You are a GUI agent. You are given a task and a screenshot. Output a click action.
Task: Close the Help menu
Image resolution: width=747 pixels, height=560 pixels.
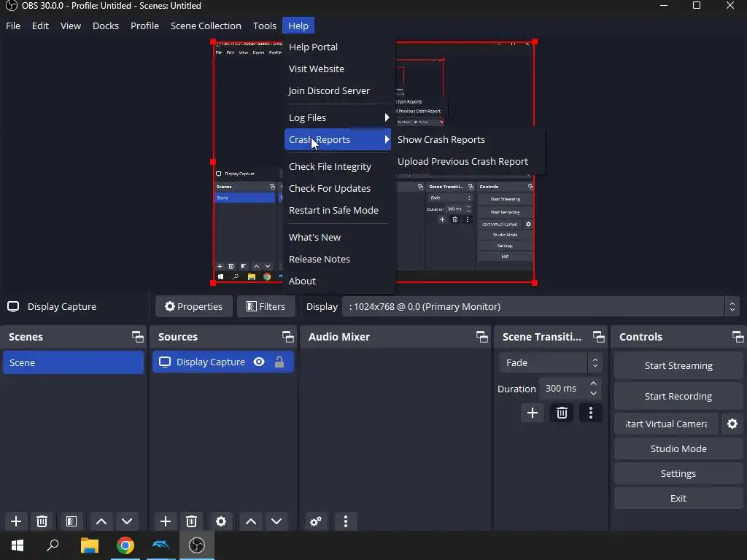point(298,26)
